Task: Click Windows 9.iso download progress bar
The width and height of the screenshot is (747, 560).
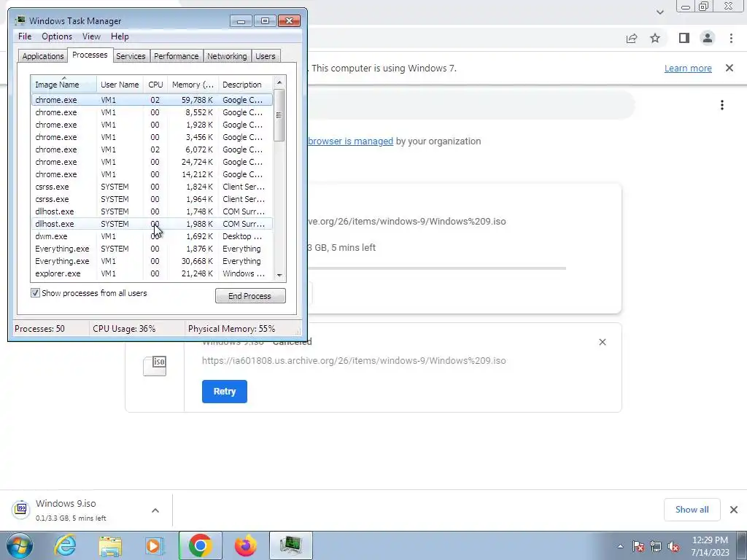Action: coord(437,268)
